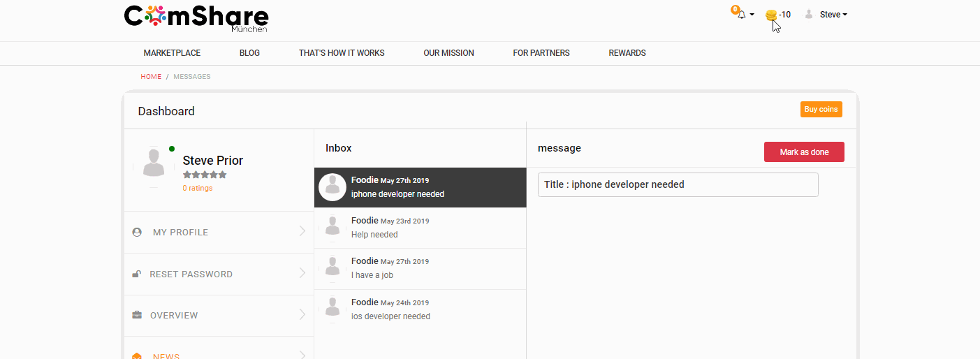Click the Overview briefcase icon

[x=137, y=315]
